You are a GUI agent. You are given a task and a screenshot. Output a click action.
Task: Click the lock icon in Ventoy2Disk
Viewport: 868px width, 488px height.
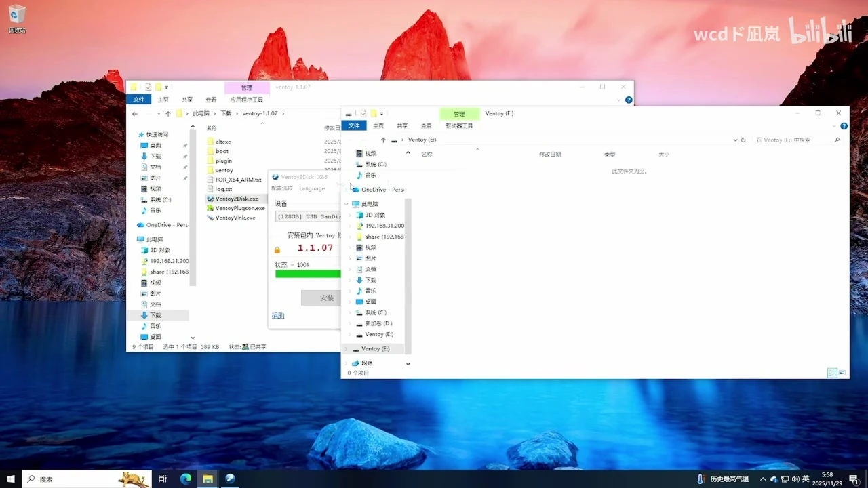click(x=277, y=250)
